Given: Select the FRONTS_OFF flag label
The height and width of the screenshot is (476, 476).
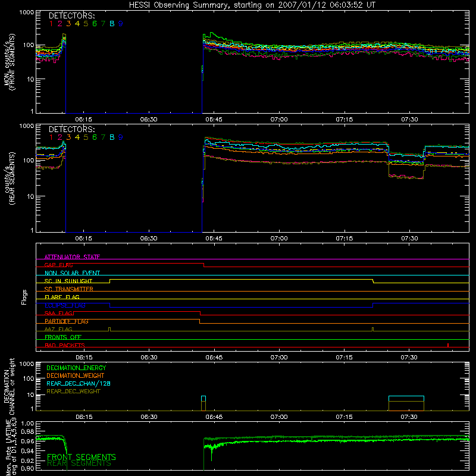Looking at the screenshot, I should (x=63, y=337).
